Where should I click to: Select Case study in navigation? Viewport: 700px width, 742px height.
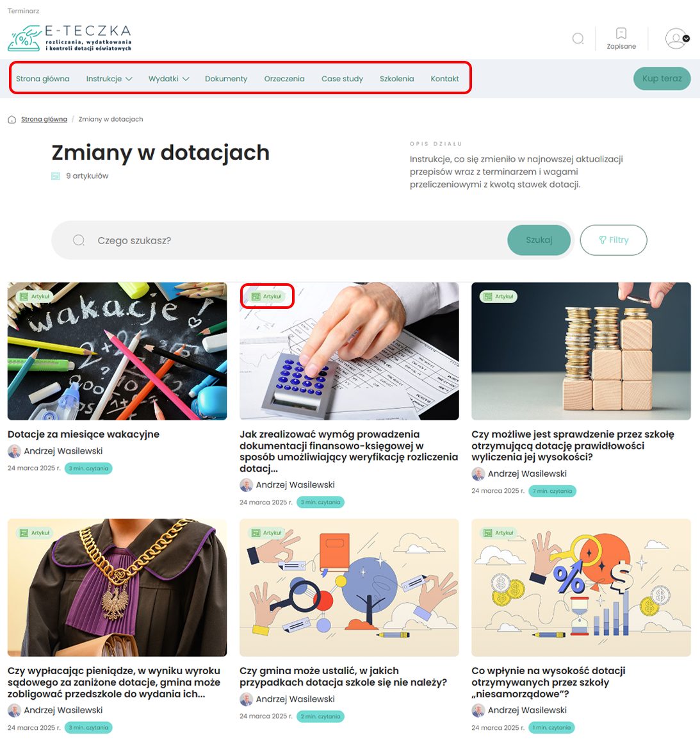tap(342, 79)
